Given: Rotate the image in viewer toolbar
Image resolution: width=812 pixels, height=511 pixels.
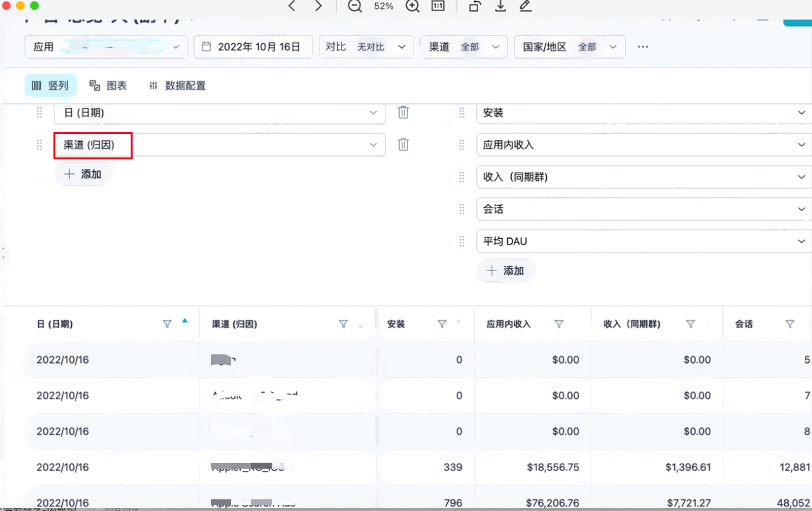Looking at the screenshot, I should click(475, 6).
